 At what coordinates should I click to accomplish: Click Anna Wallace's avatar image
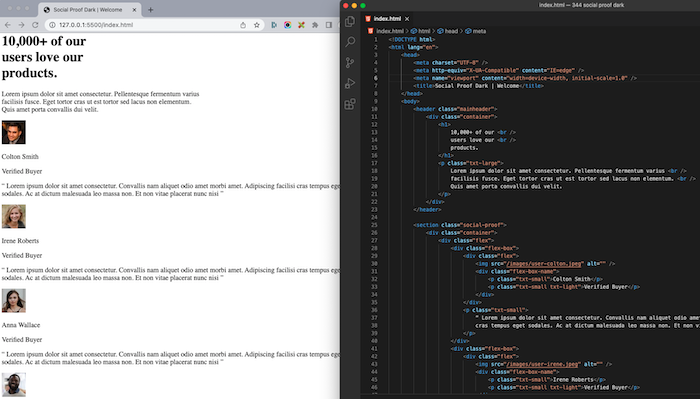click(x=13, y=300)
